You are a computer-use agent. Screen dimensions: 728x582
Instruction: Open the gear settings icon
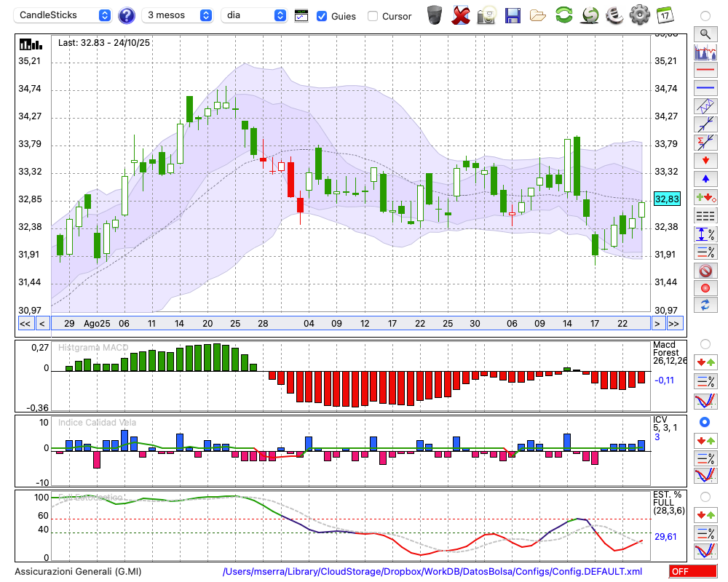tap(639, 15)
